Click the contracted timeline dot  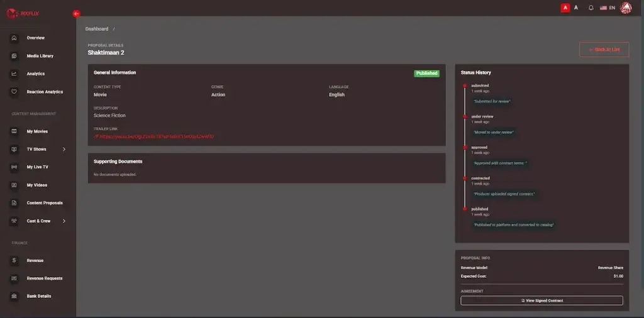tap(465, 178)
